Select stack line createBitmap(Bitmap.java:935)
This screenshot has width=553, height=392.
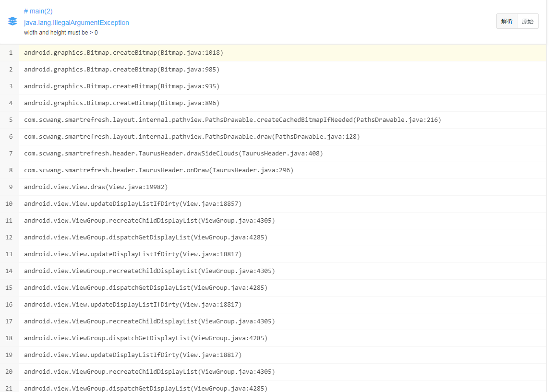(282, 86)
